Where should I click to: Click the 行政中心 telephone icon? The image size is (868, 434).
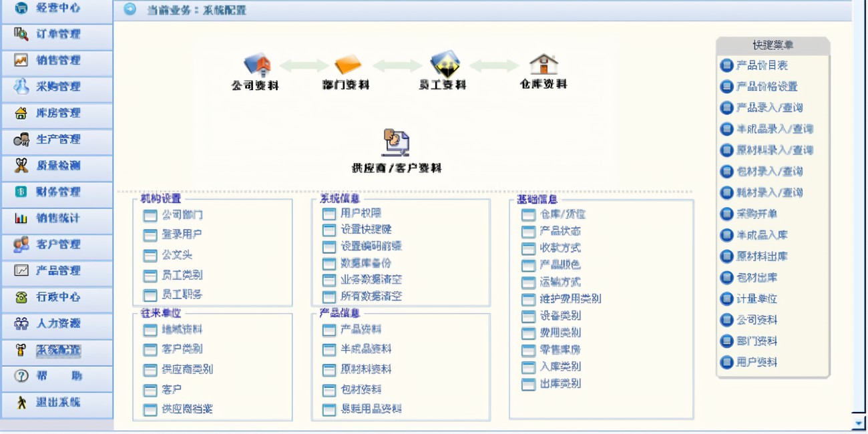[x=21, y=297]
